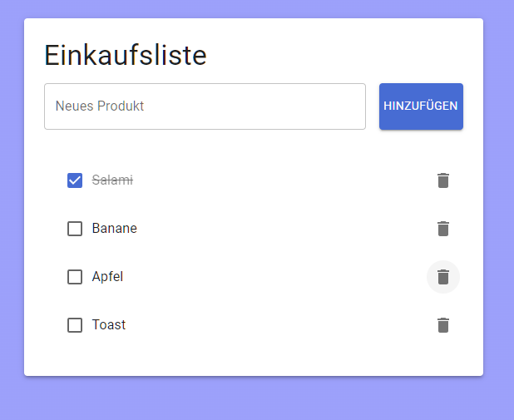
Task: Focus the Neues Produkt input field
Action: [x=205, y=106]
